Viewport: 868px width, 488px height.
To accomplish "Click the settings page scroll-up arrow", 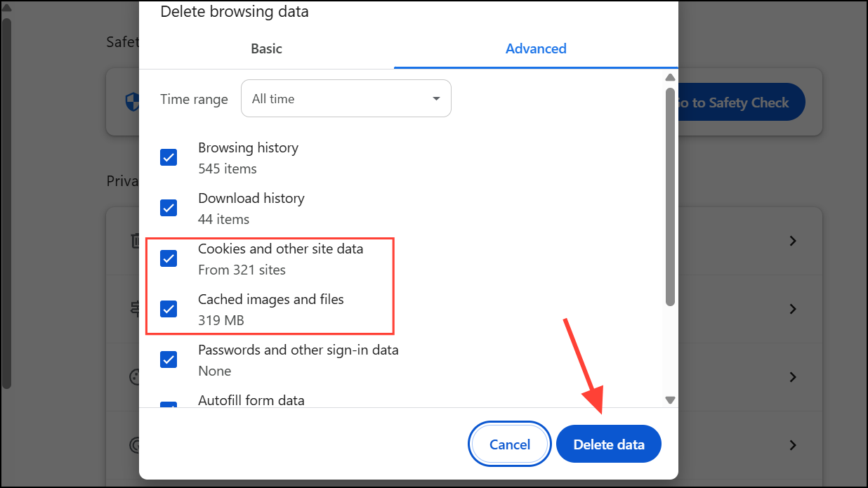I will [x=6, y=8].
